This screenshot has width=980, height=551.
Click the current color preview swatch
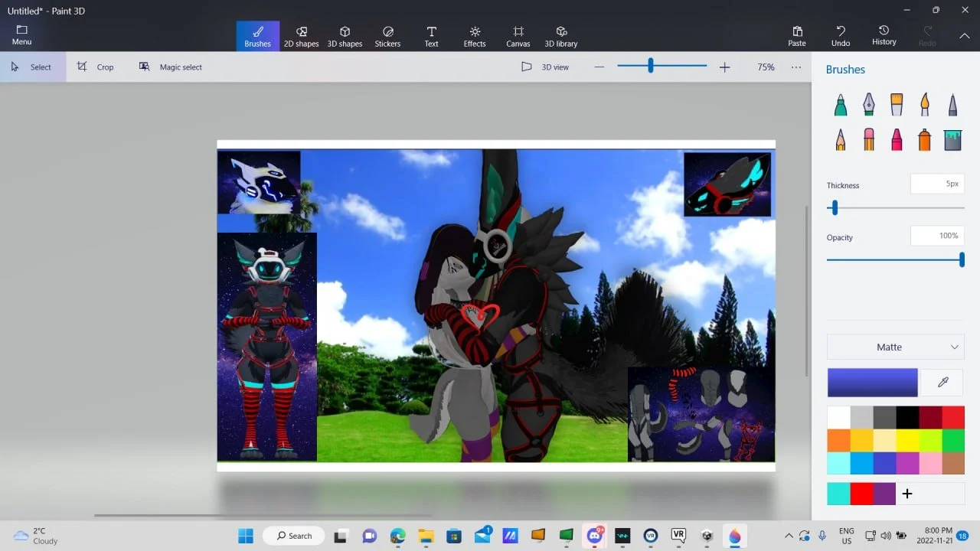coord(872,383)
